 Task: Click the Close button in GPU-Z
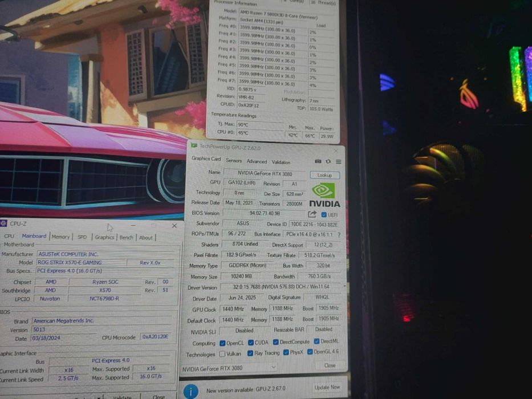pyautogui.click(x=330, y=365)
